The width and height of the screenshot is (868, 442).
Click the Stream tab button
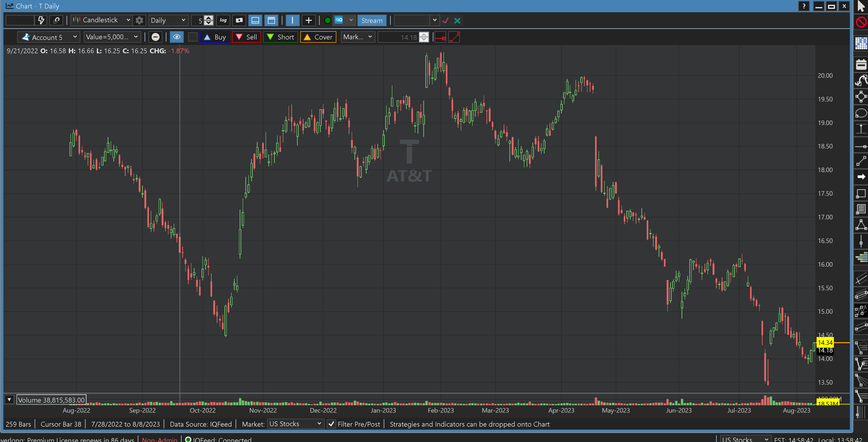[372, 20]
